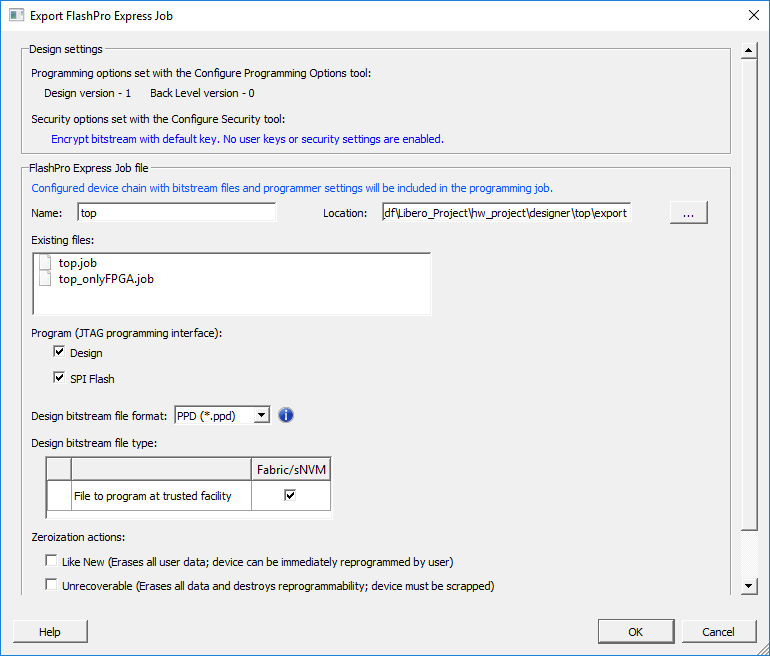Viewport: 770px width, 656px height.
Task: Click the 'Encrypt bitstream with default key' text
Action: coord(248,139)
